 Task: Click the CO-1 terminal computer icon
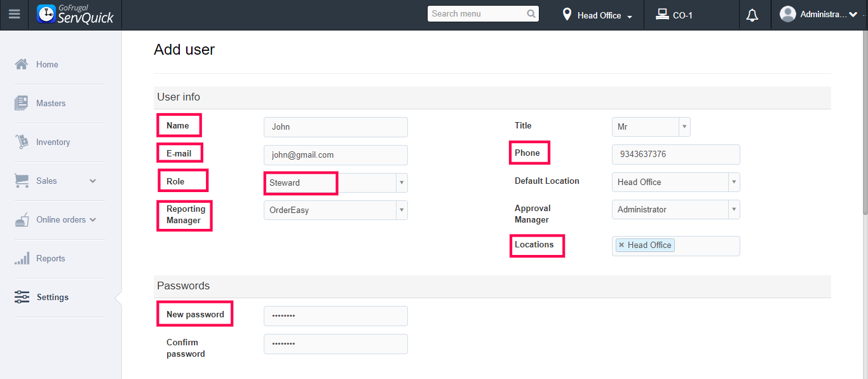[662, 14]
